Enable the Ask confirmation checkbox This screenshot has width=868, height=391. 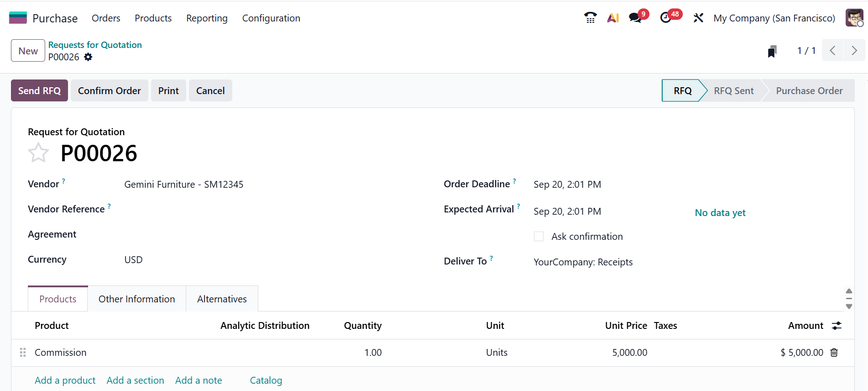click(x=539, y=237)
